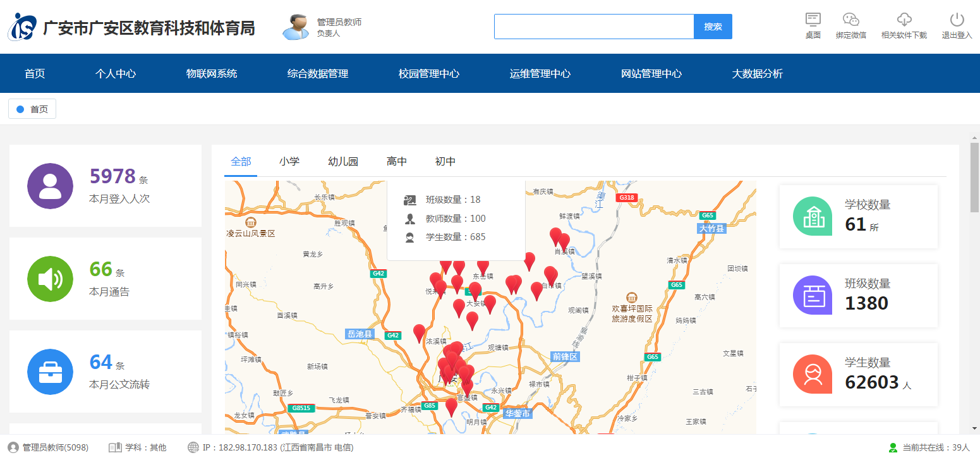
Task: Click 管理员教师 name in header
Action: coord(339,21)
